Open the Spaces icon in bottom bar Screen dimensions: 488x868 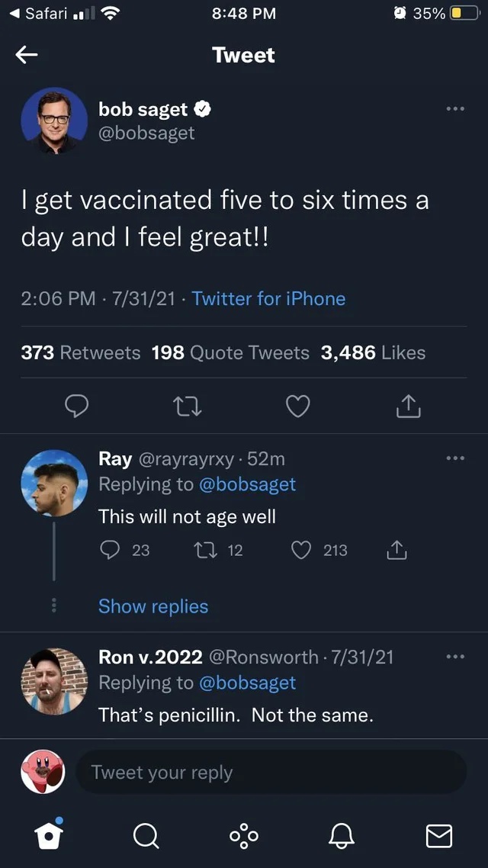244,836
